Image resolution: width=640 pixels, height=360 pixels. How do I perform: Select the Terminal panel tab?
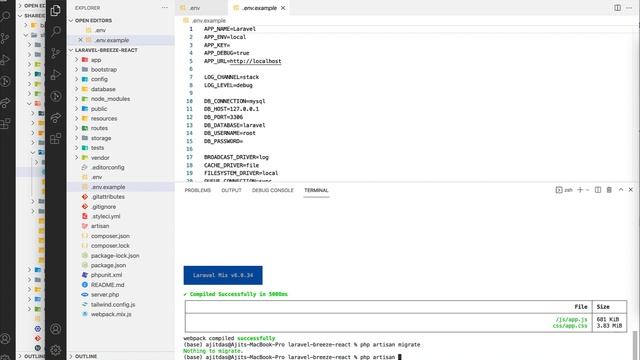[x=316, y=190]
